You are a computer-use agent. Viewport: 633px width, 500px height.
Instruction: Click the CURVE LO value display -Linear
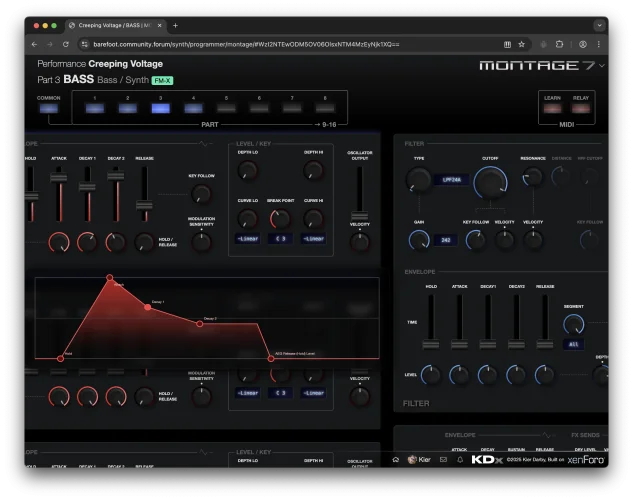[247, 238]
